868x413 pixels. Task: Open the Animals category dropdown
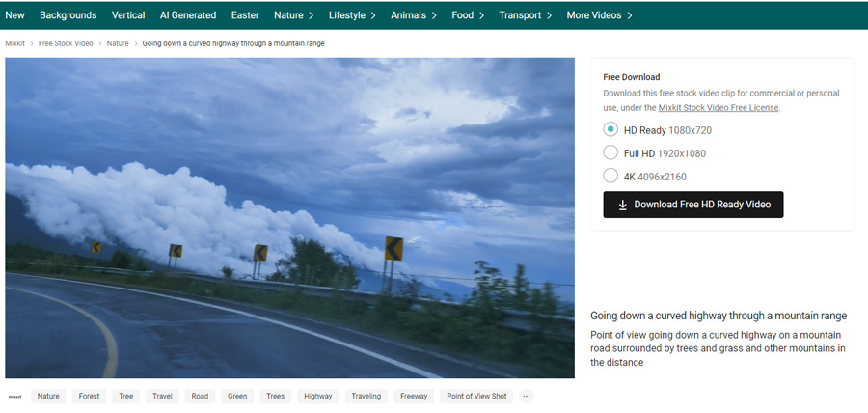tap(413, 15)
